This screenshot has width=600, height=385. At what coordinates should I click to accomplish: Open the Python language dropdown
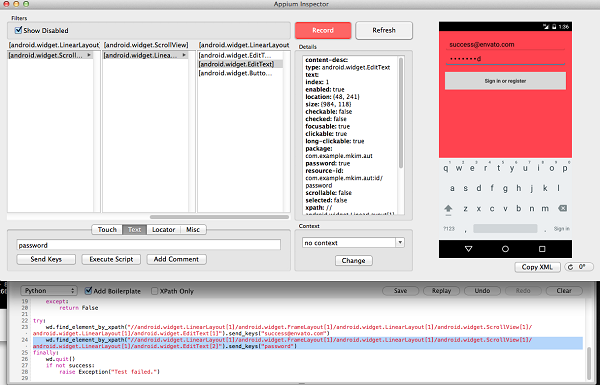[49, 290]
